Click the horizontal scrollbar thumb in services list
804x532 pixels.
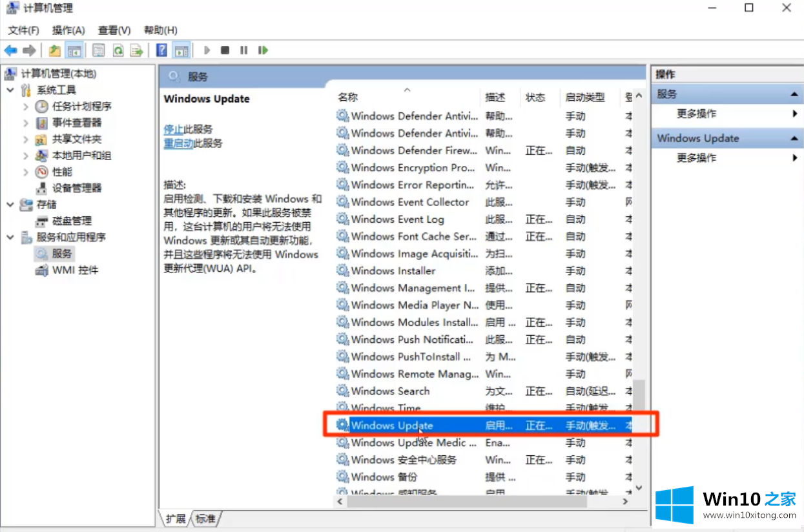[x=468, y=501]
